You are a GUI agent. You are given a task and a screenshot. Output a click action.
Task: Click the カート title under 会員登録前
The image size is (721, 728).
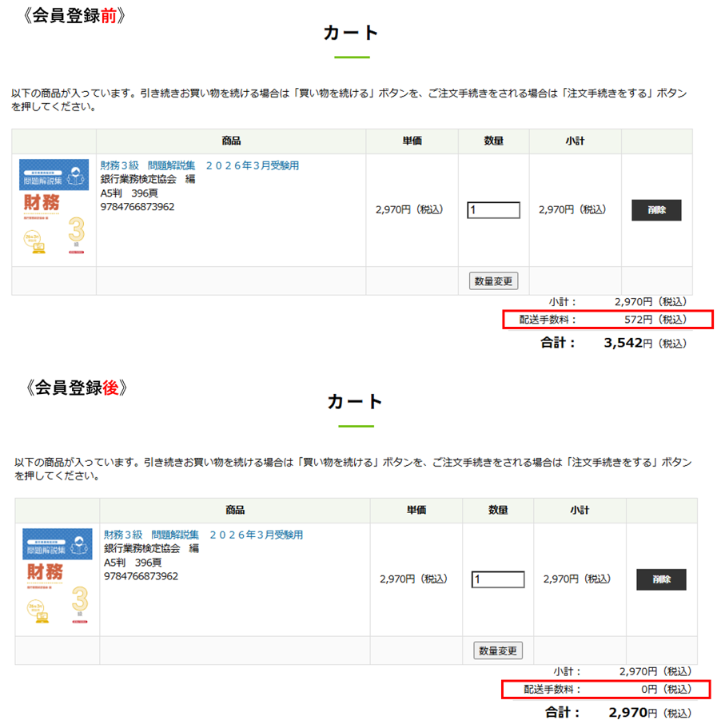click(x=351, y=33)
